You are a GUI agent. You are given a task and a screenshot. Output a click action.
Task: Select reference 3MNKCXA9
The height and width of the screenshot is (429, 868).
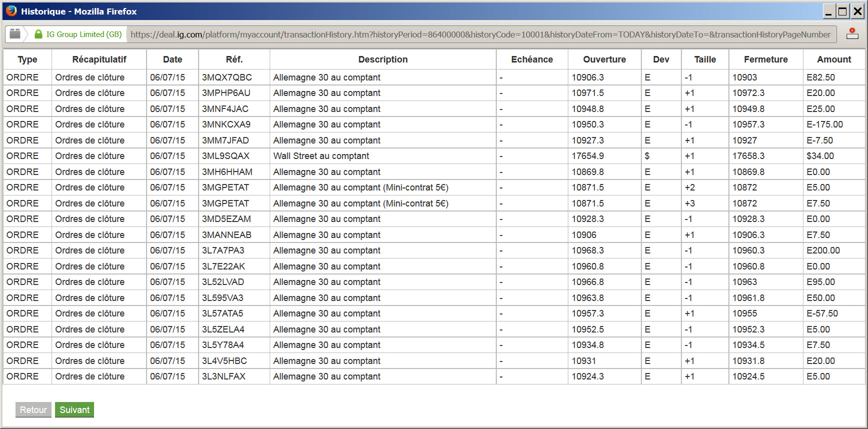(x=226, y=124)
